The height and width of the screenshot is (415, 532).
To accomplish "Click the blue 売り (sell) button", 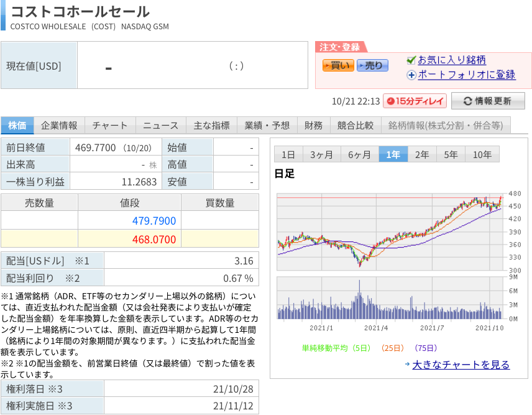I will tap(372, 65).
